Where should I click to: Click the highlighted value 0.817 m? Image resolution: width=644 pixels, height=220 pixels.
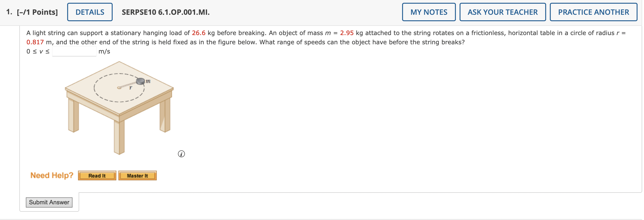(x=35, y=42)
